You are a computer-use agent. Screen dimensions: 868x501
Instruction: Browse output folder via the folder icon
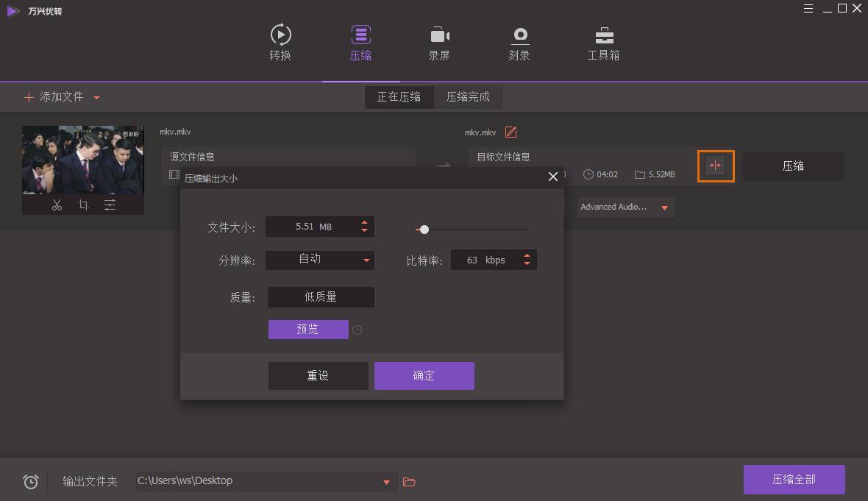tap(410, 481)
